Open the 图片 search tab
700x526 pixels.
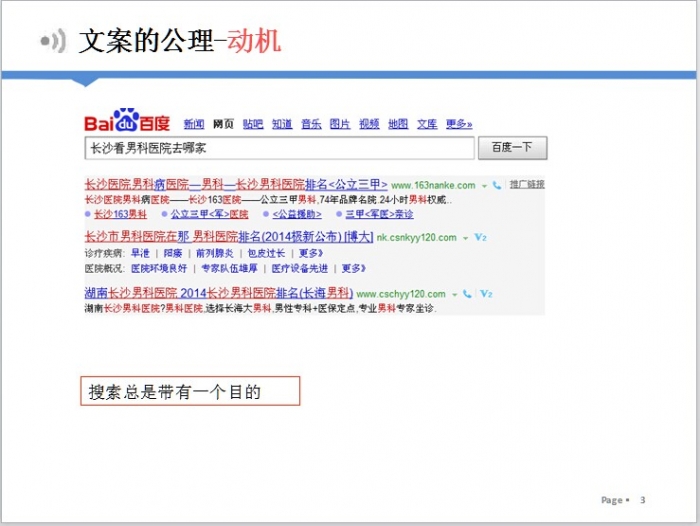click(340, 124)
